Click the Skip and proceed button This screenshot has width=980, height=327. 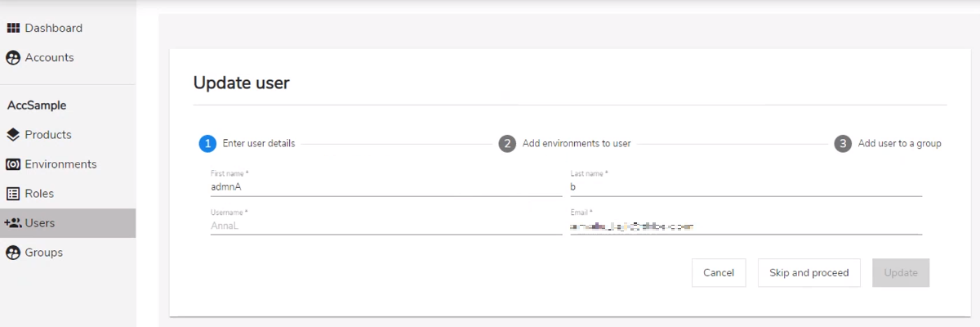[x=809, y=273]
